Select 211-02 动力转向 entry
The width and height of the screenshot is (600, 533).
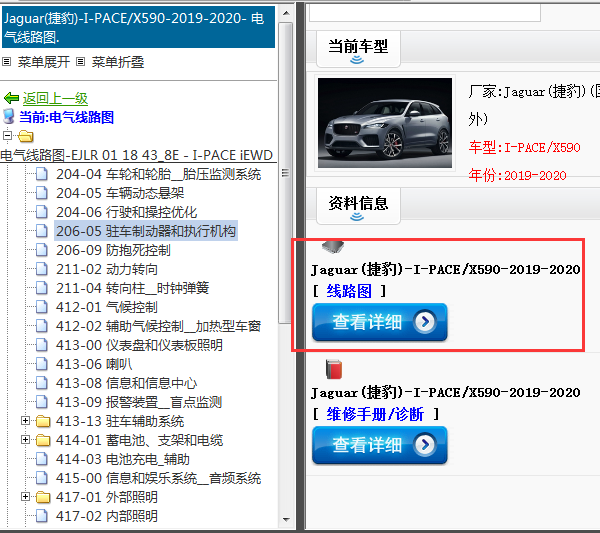(x=107, y=269)
